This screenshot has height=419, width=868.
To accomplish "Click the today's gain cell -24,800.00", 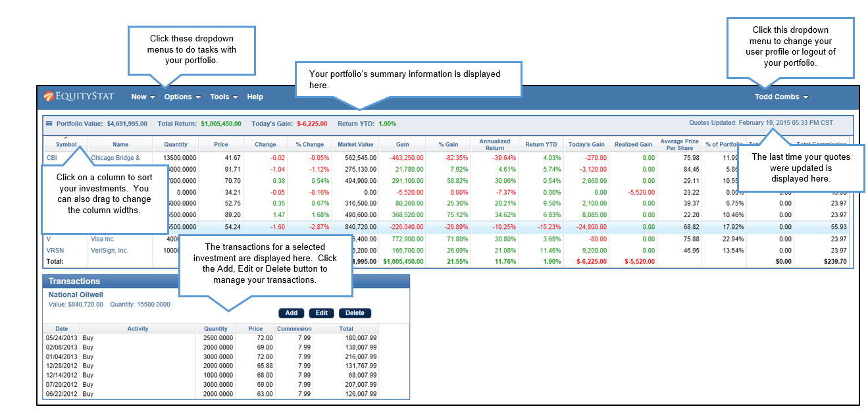I will click(x=590, y=226).
